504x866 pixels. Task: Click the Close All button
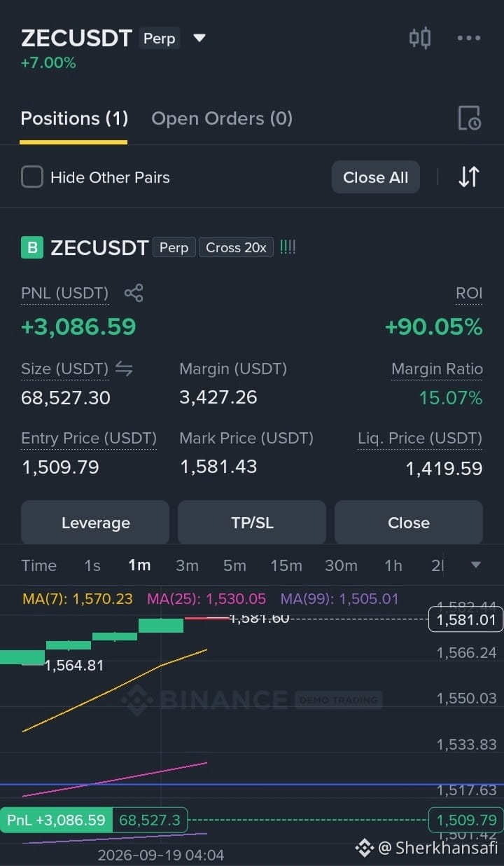375,177
